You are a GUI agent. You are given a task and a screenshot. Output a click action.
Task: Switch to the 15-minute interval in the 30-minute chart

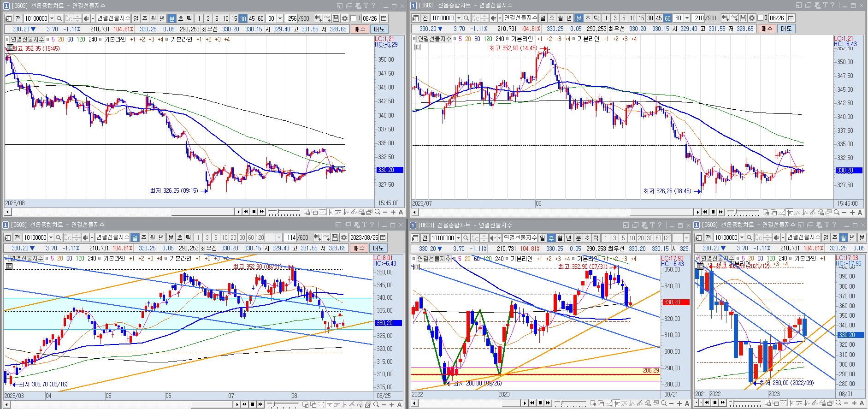(x=234, y=18)
